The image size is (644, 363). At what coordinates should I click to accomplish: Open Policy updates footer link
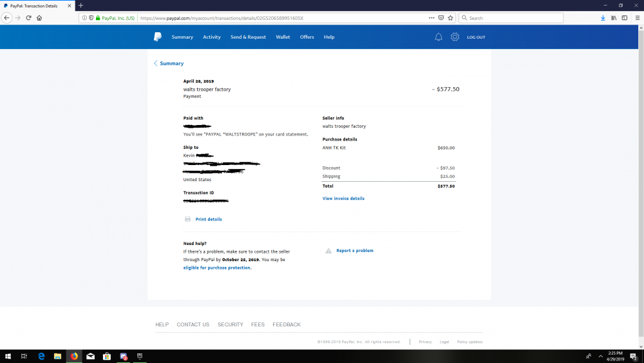click(x=470, y=342)
